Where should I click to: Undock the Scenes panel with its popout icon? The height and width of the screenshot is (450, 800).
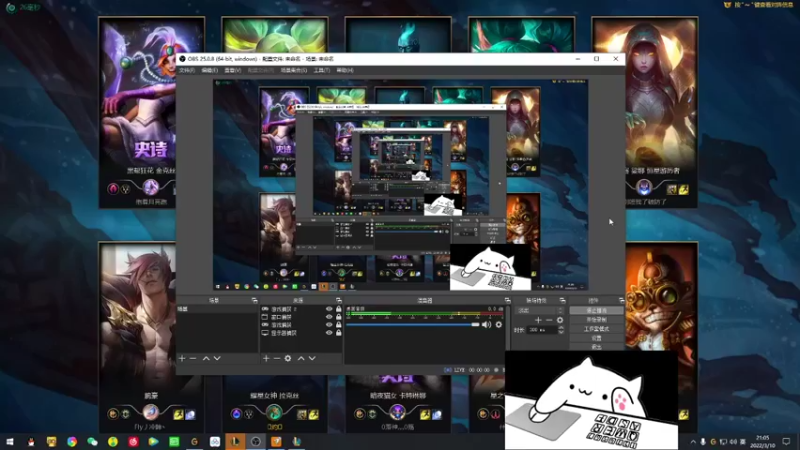pos(254,301)
